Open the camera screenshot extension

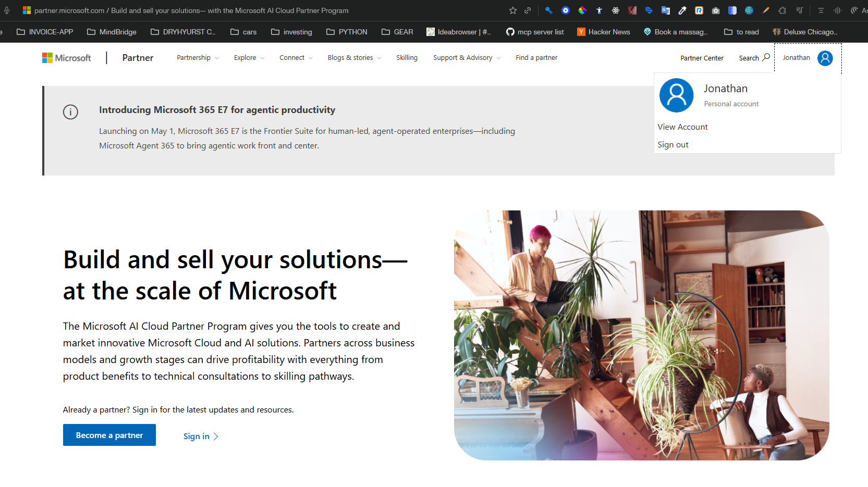coord(716,10)
